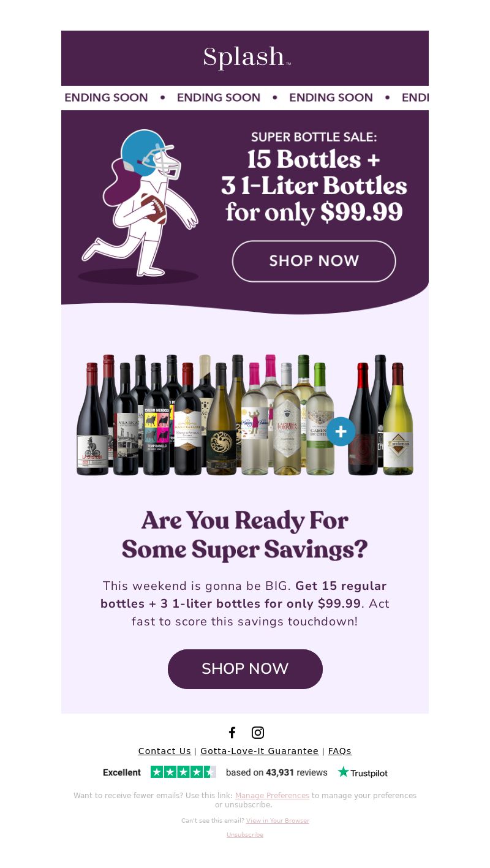Open the FAQs link
Viewport: 490px width, 868px height.
point(340,751)
